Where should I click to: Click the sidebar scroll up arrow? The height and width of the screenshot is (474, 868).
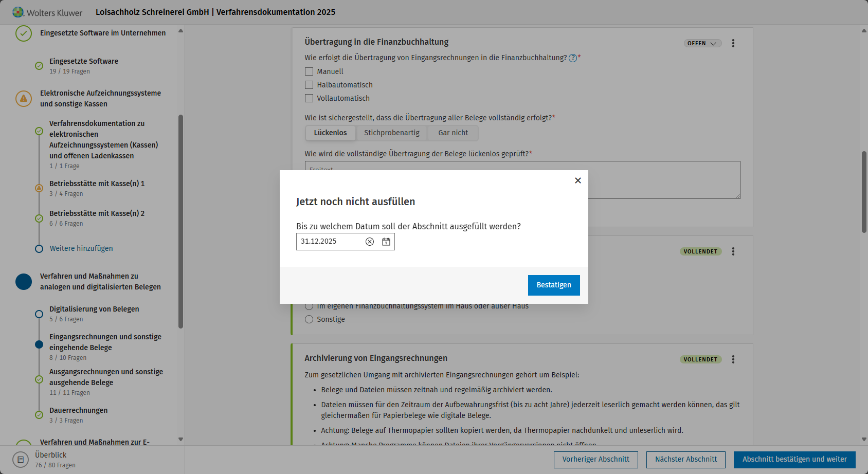[180, 31]
